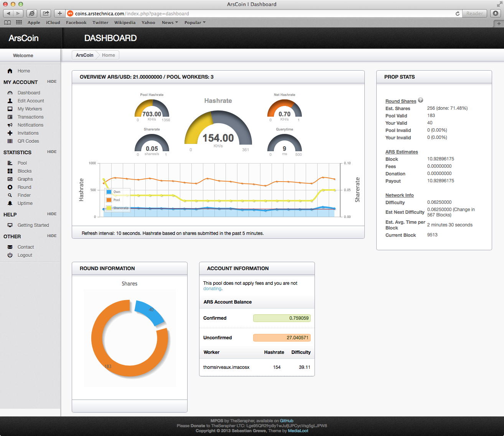Open Safari downloads button
This screenshot has width=504, height=436.
pyautogui.click(x=496, y=13)
